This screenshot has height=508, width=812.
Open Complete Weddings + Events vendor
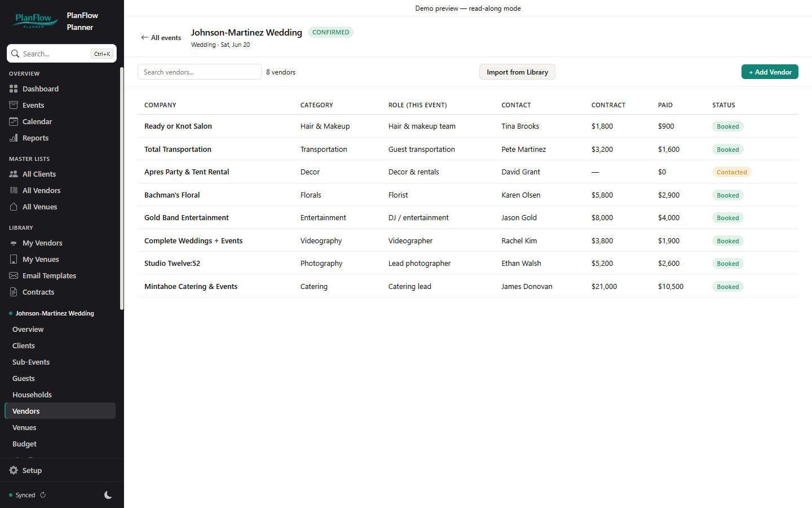193,240
